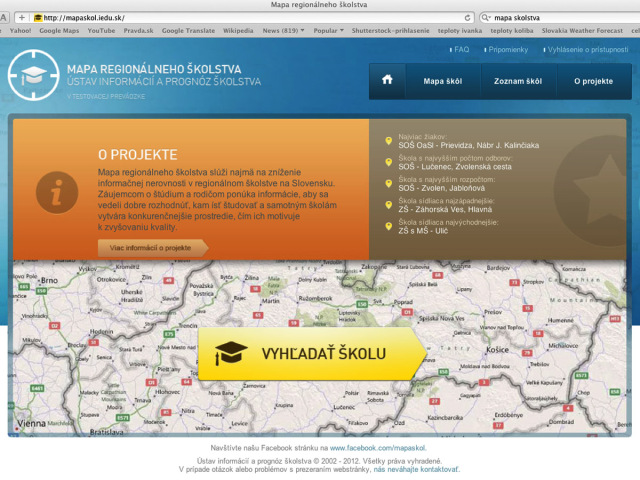Open the Yahoo! bookmark
The image size is (640, 480).
coord(20,31)
